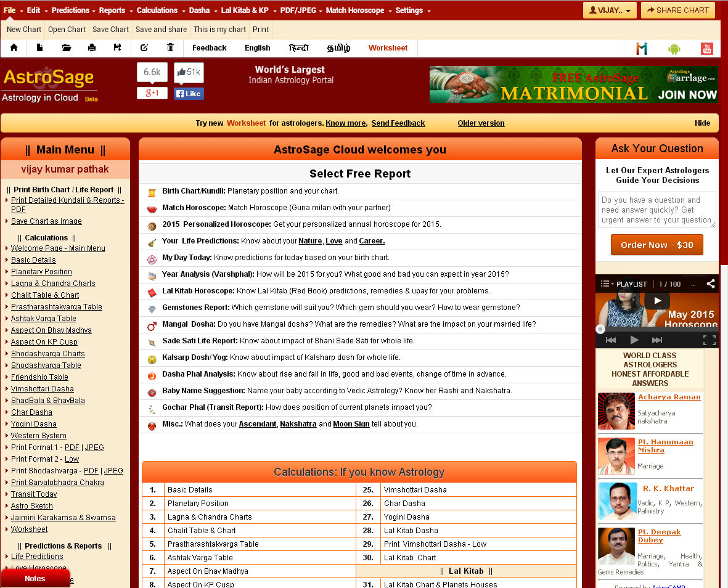Expand the VIJAY.. user dropdown
This screenshot has height=588, width=728.
pyautogui.click(x=609, y=10)
